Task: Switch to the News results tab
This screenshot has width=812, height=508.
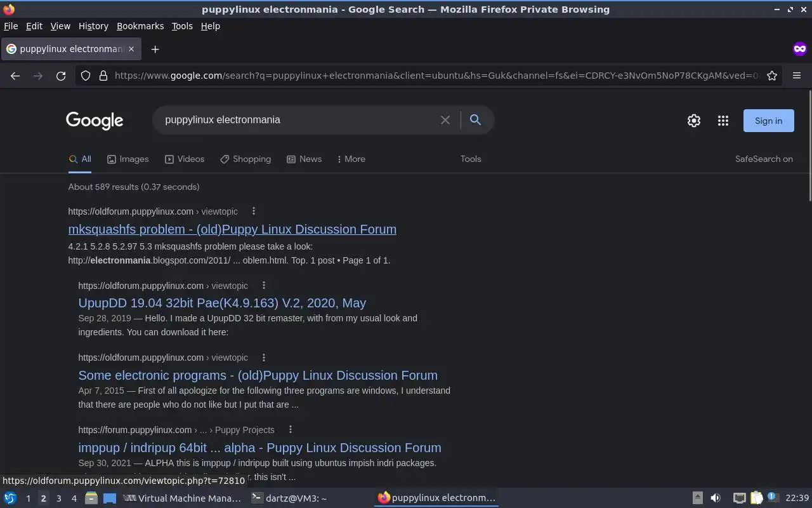Action: pyautogui.click(x=304, y=159)
